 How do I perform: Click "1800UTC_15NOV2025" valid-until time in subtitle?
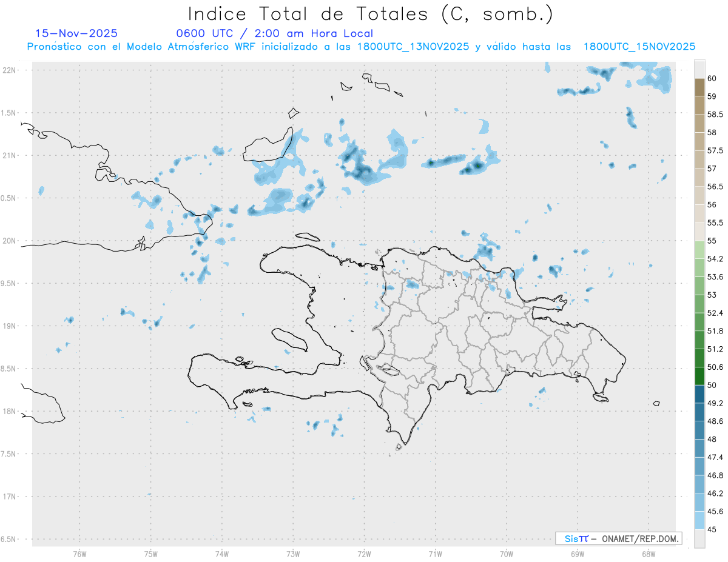pyautogui.click(x=639, y=47)
